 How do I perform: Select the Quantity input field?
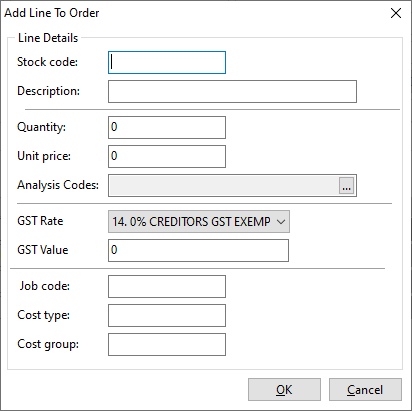[167, 127]
